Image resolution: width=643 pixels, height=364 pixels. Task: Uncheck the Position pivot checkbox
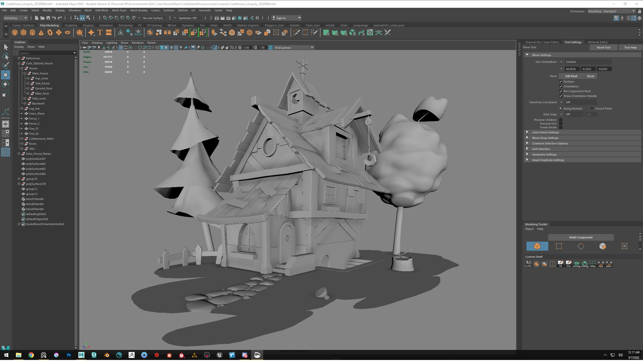click(x=561, y=82)
